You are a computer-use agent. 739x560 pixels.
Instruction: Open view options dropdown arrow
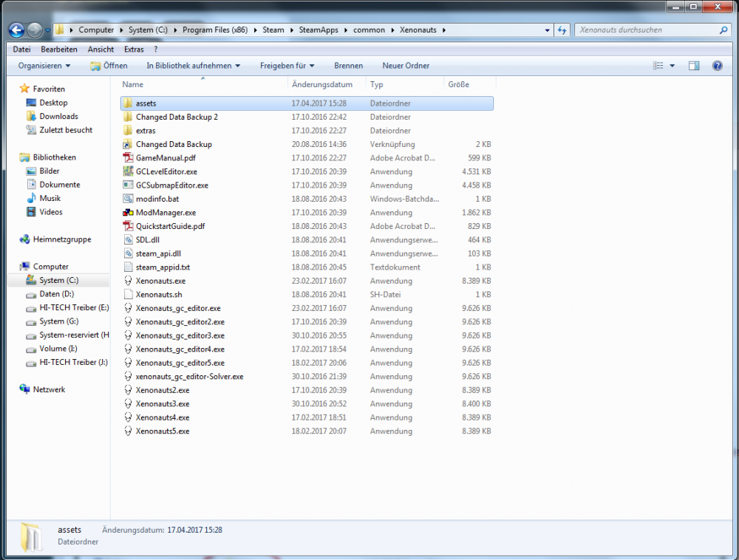point(672,66)
